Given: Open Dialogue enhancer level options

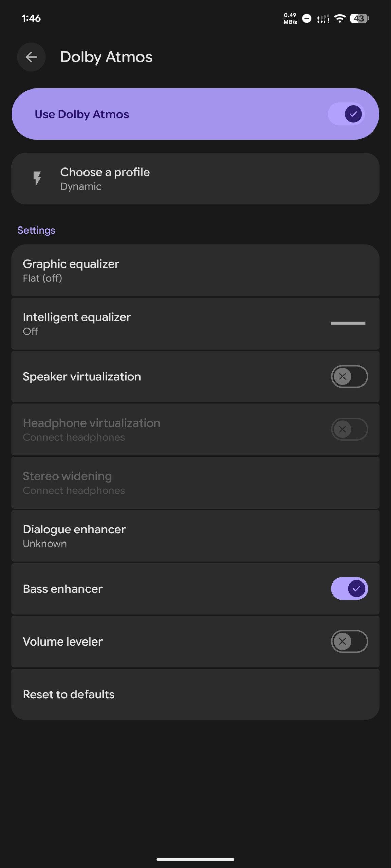Looking at the screenshot, I should (x=195, y=536).
